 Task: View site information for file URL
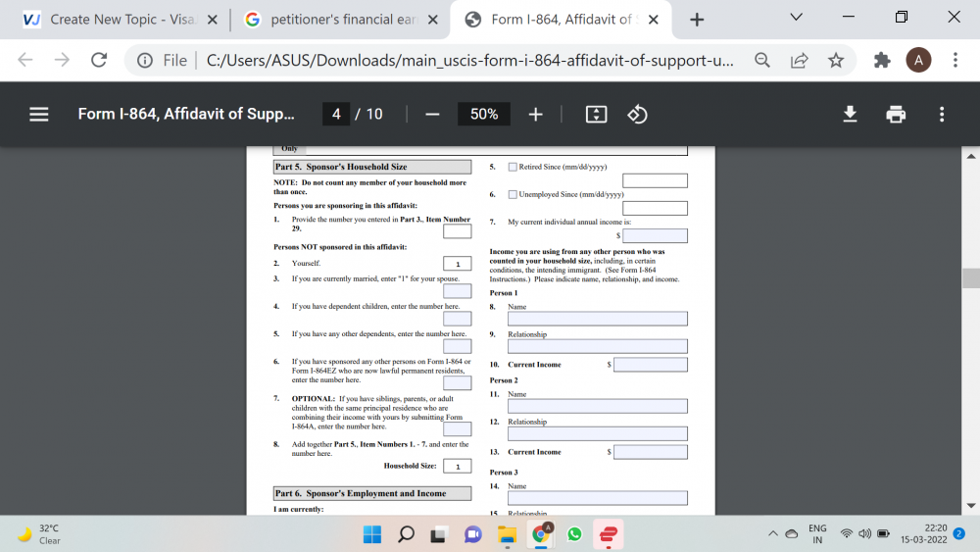[x=145, y=60]
